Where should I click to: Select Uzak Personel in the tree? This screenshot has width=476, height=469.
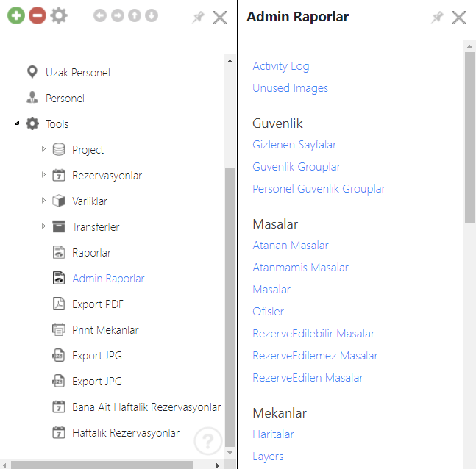[x=77, y=73]
